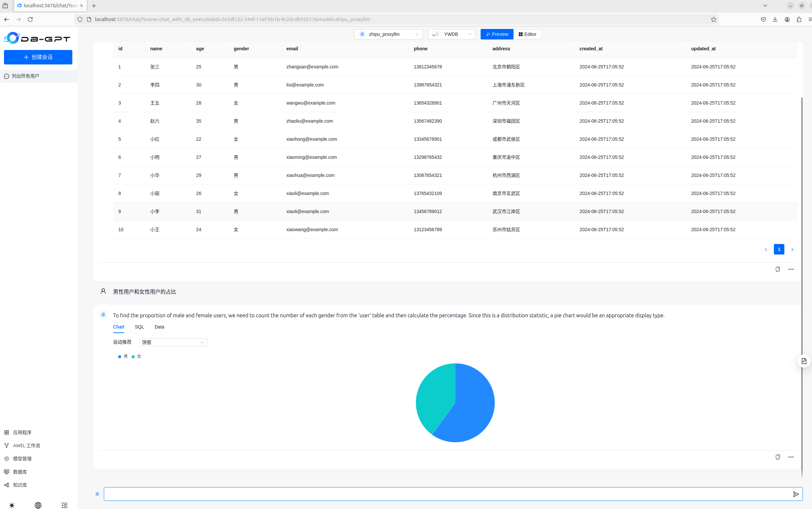Focus the chat message input field
Image resolution: width=812 pixels, height=509 pixels.
444,494
